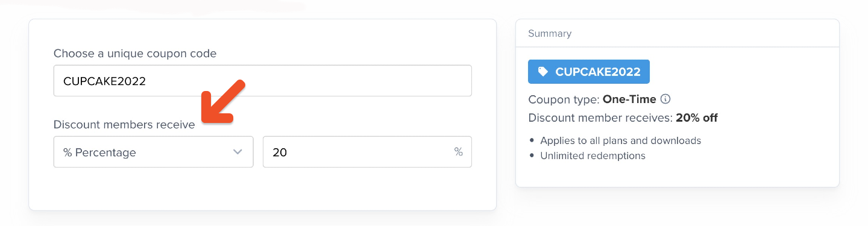
Task: Click the bold One-Time coupon type text
Action: pos(629,99)
